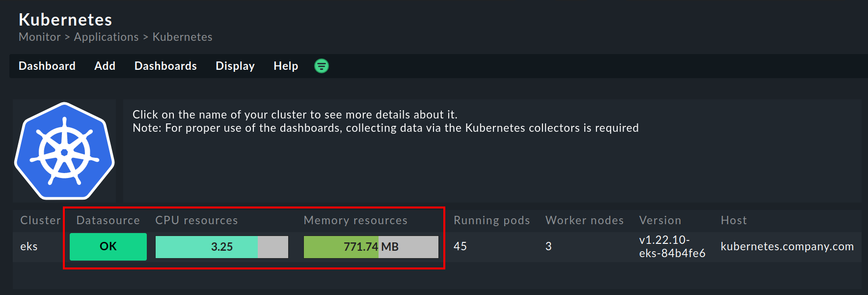Open the Help menu
This screenshot has width=868, height=295.
pyautogui.click(x=285, y=66)
